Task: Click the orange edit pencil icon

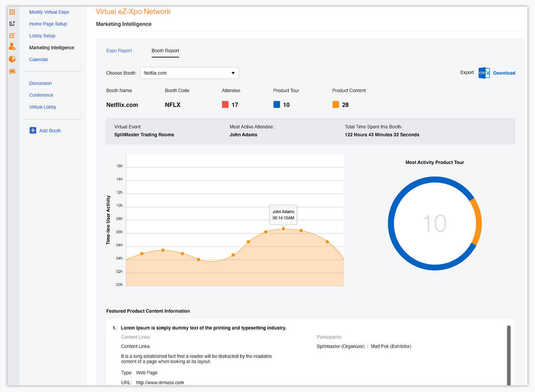Action: (12, 36)
